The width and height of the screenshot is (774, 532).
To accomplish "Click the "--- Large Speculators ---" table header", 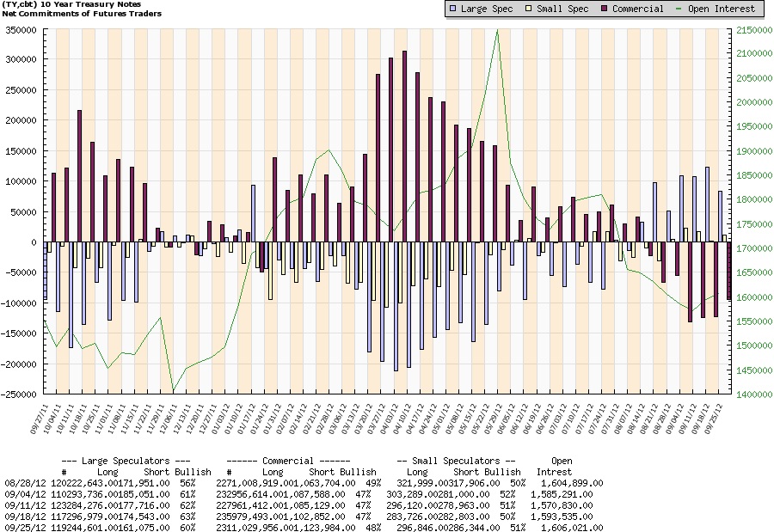I will point(126,461).
